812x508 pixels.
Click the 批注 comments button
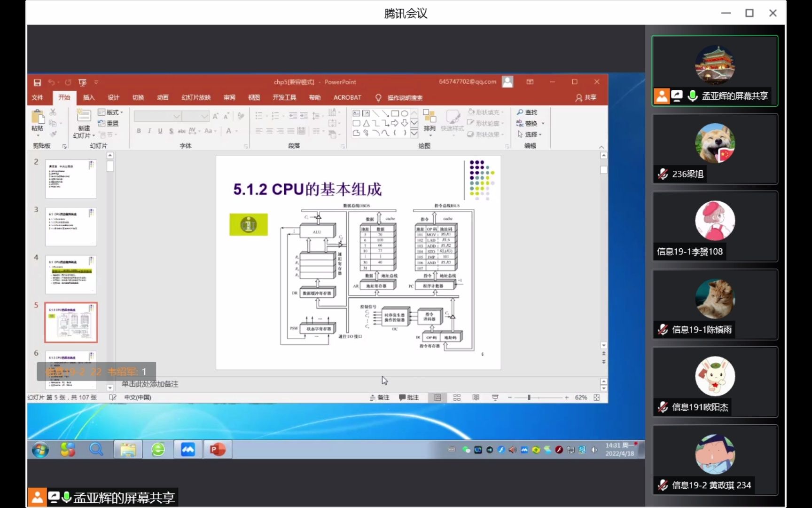point(409,397)
